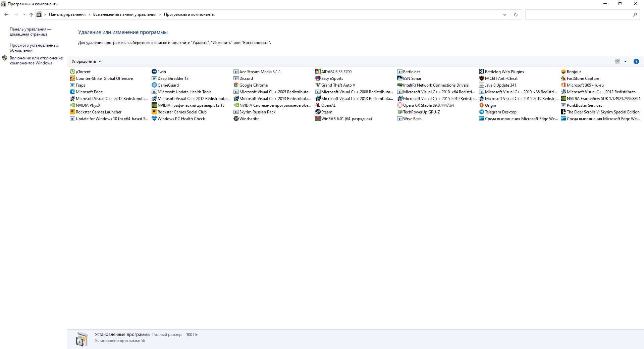Viewport: 644px width, 349px height.
Task: Go to Все элементы панели управления breadcrumb
Action: tap(125, 14)
